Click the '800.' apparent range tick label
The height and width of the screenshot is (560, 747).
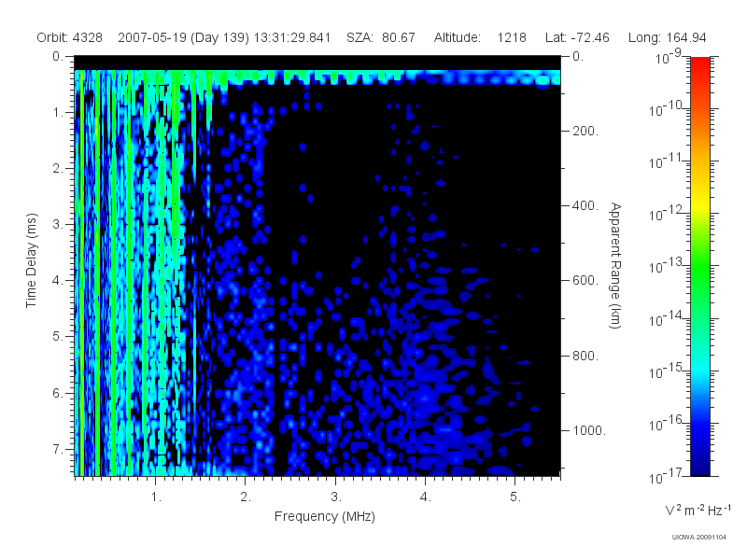(x=585, y=356)
